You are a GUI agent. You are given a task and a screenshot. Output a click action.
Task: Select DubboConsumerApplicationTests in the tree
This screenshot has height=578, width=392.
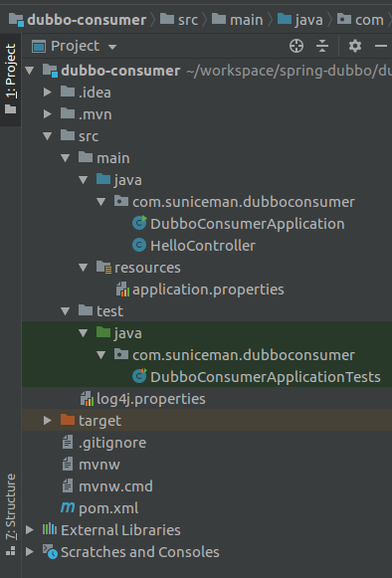(x=265, y=377)
